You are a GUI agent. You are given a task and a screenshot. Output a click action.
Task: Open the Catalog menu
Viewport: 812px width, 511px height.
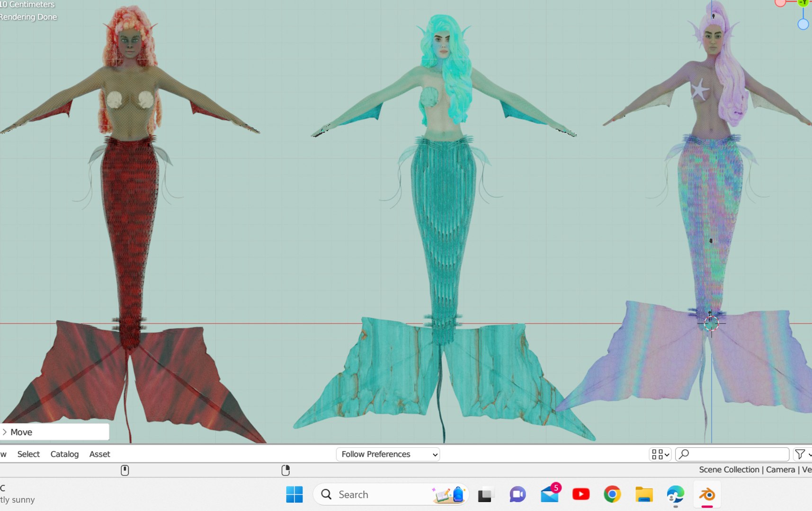coord(64,454)
